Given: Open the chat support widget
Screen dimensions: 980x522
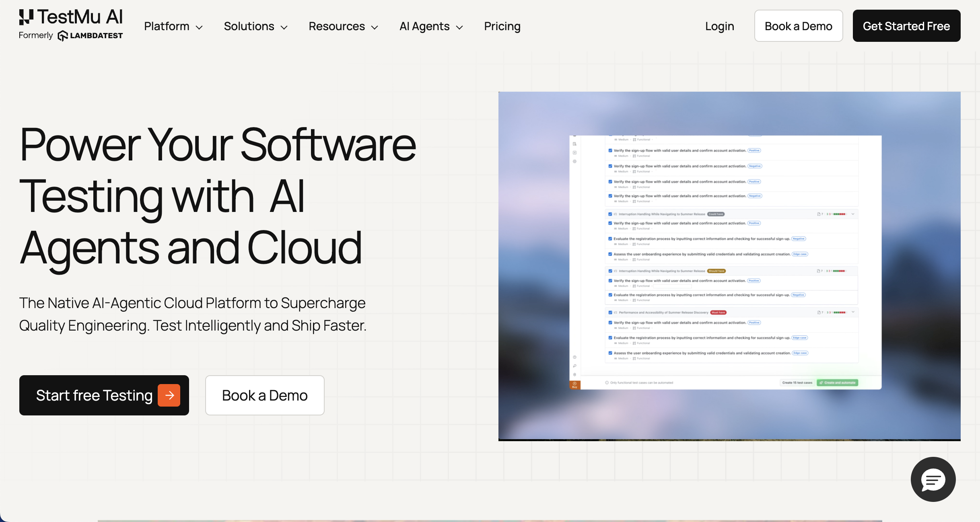Looking at the screenshot, I should (933, 479).
